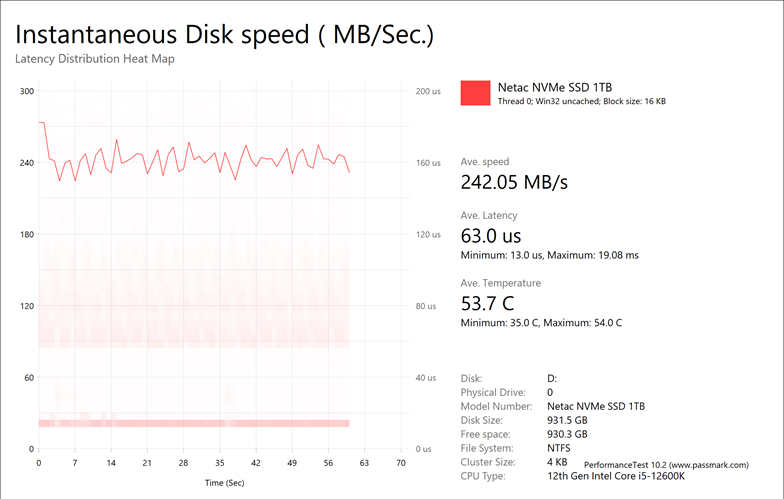Viewport: 784px width, 499px height.
Task: Click the minimum and maximum temperature line
Action: pos(541,323)
